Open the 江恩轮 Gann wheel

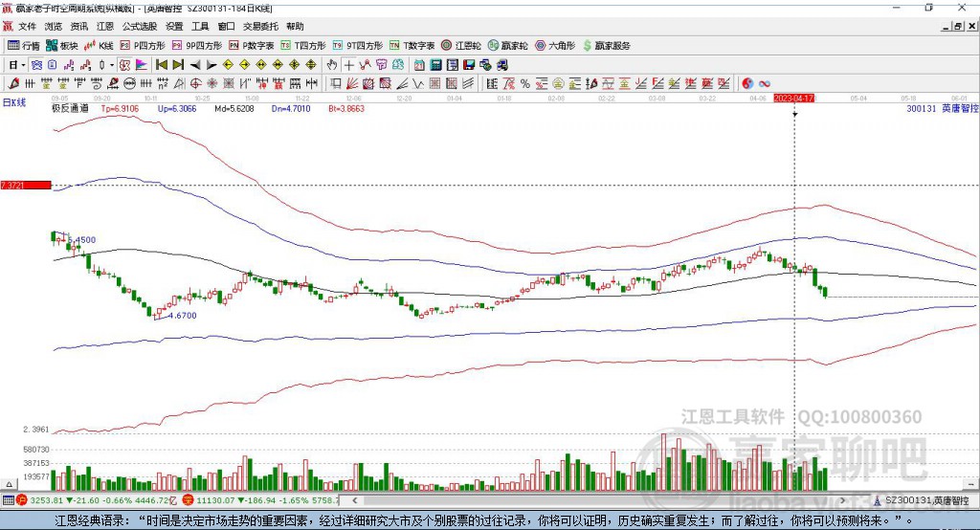point(461,46)
